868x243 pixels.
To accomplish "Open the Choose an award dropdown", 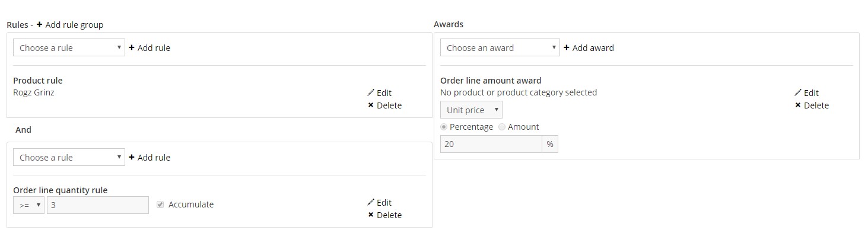I will 500,48.
